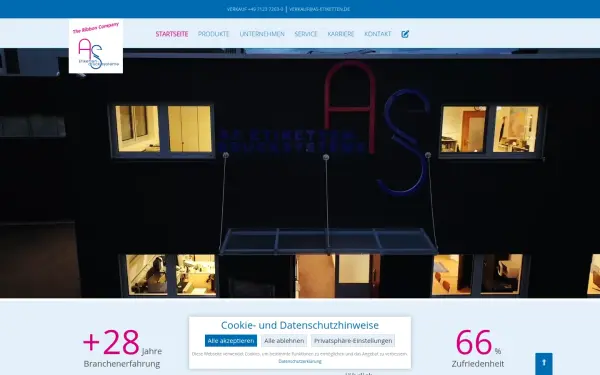600x375 pixels.
Task: Click the 66 % Zufriedenheit figure
Action: click(x=478, y=348)
